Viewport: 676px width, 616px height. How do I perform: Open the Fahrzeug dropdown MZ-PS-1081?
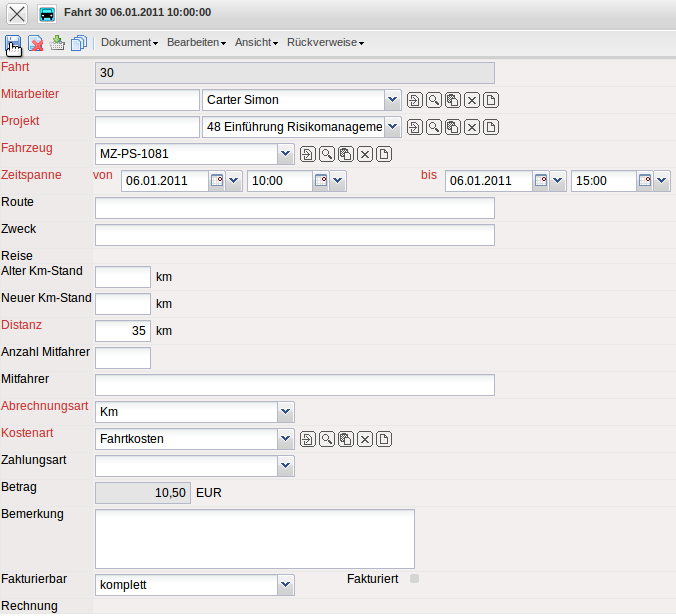(x=285, y=154)
